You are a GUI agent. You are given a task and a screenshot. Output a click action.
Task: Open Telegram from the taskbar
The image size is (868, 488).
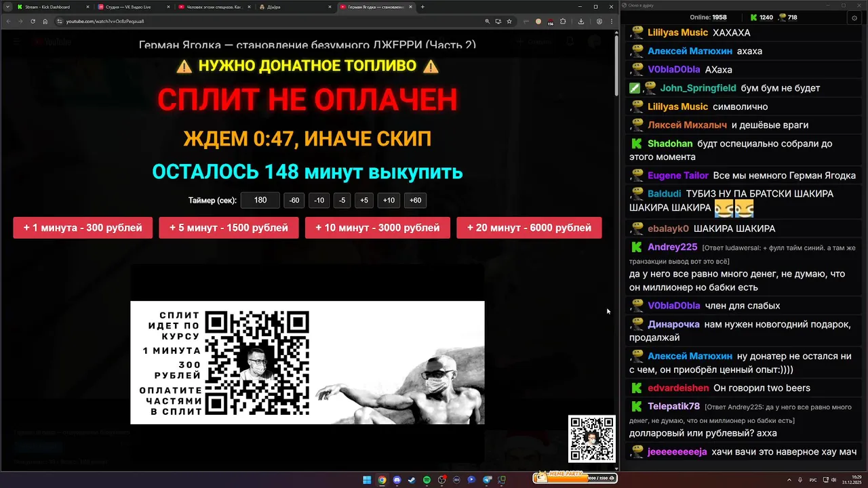pyautogui.click(x=487, y=480)
